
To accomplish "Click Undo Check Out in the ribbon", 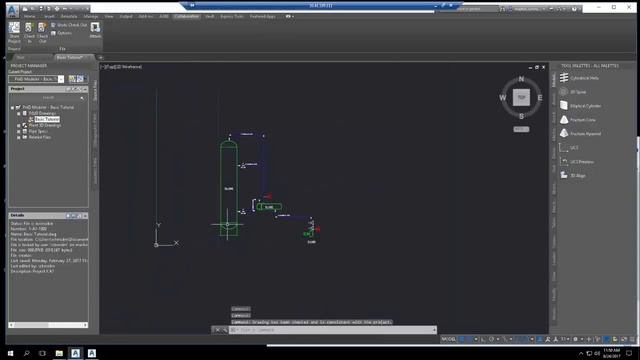I will [x=69, y=25].
